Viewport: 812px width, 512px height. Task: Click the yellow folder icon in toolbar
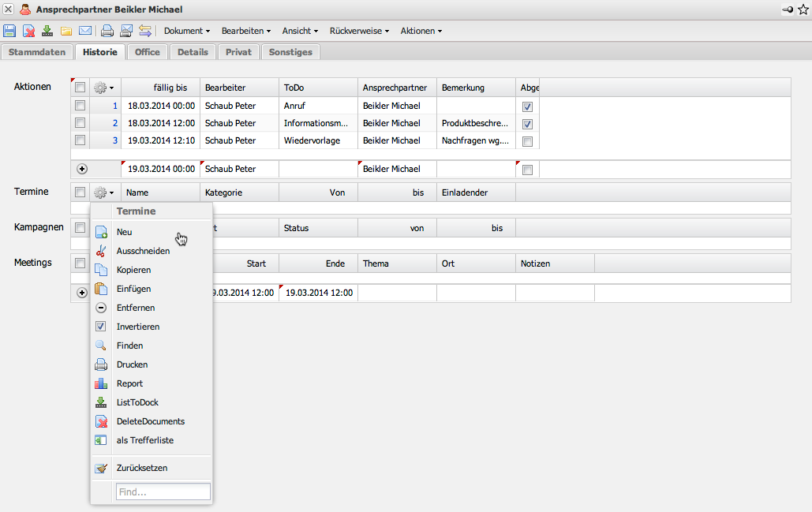pos(66,31)
